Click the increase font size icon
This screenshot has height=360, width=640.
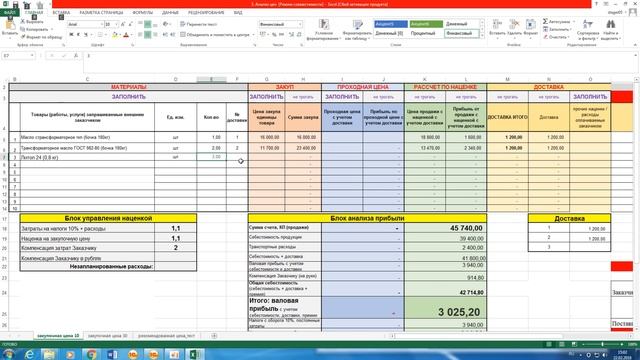(123, 24)
